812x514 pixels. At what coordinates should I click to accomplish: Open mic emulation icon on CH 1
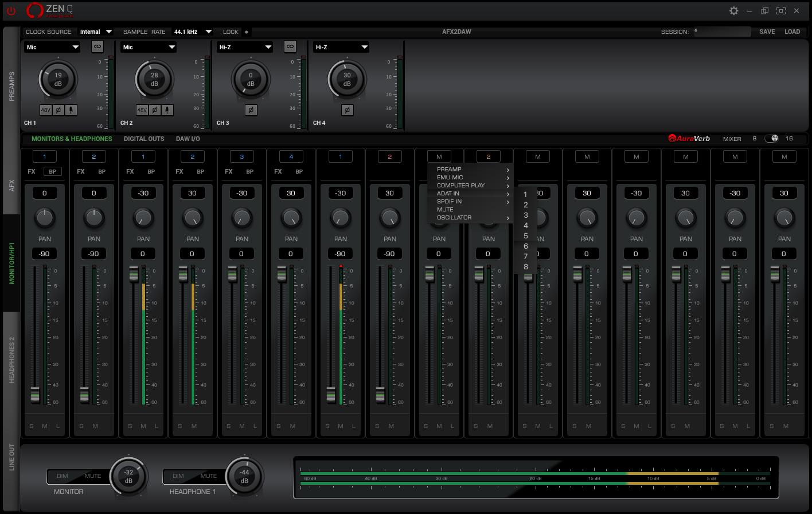[71, 110]
